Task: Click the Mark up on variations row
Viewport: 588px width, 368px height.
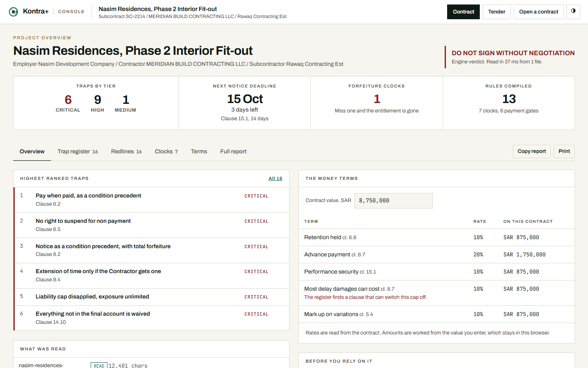Action: 437,314
